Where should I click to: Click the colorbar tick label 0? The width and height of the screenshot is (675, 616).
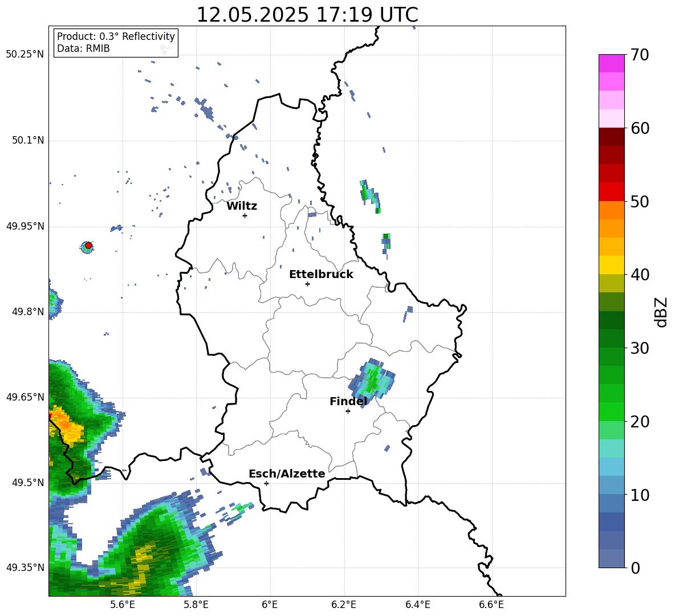coord(635,568)
